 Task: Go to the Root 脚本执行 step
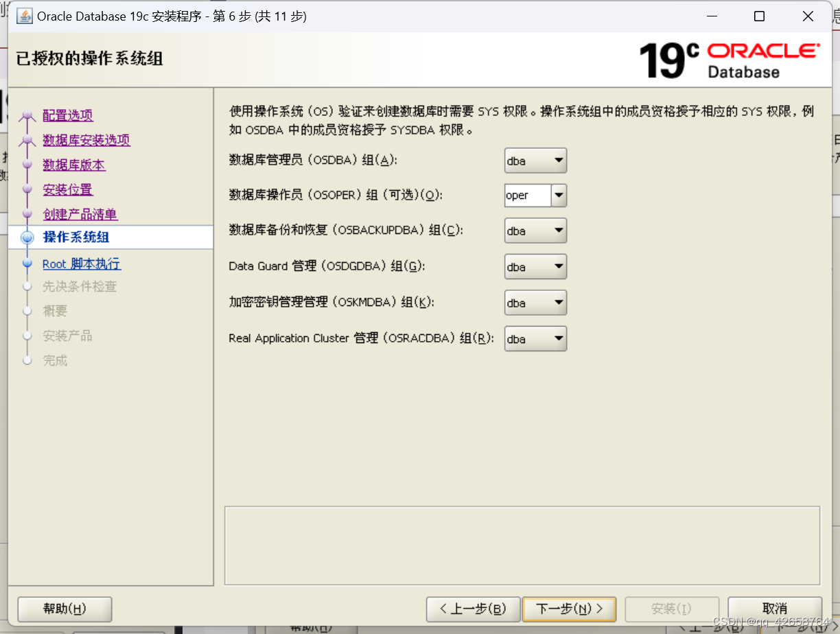point(82,263)
